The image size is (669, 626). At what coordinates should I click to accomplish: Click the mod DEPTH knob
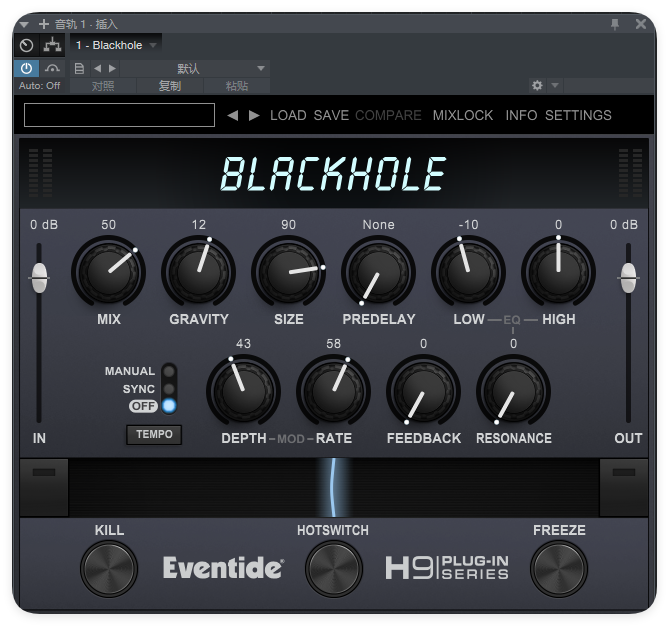click(243, 390)
